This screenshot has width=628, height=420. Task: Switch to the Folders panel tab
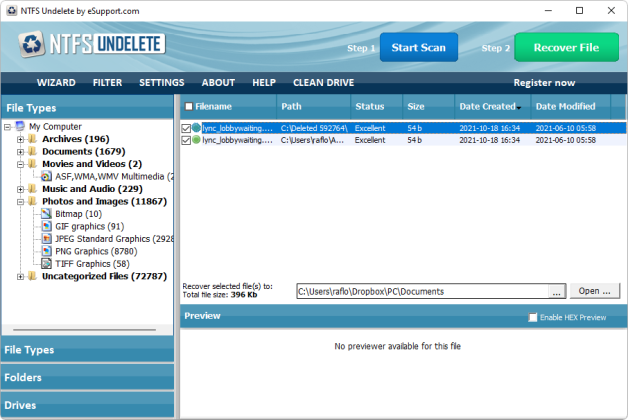(x=87, y=377)
